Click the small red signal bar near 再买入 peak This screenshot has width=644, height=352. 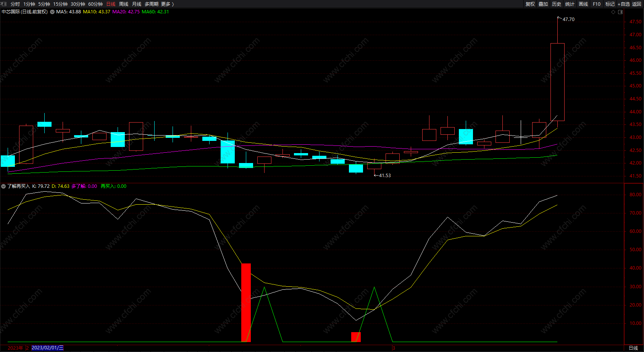point(356,337)
